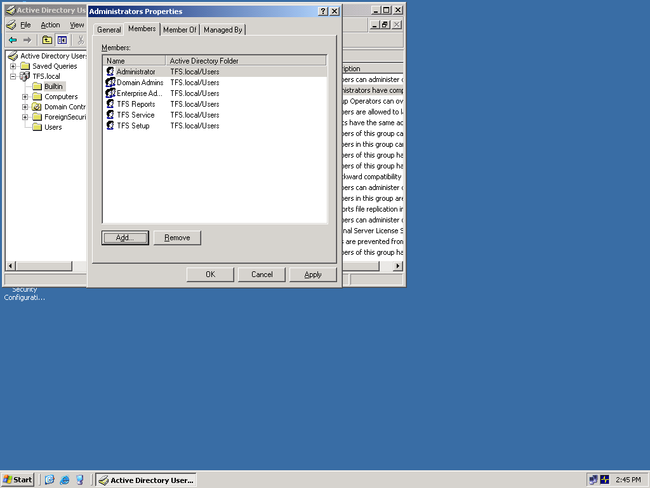
Task: Select the TFS Setup user icon
Action: (110, 125)
